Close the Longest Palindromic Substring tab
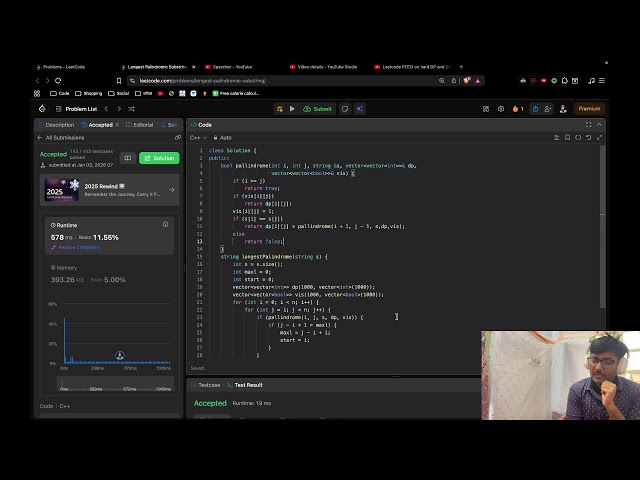Viewport: 640px width, 480px height. click(193, 67)
